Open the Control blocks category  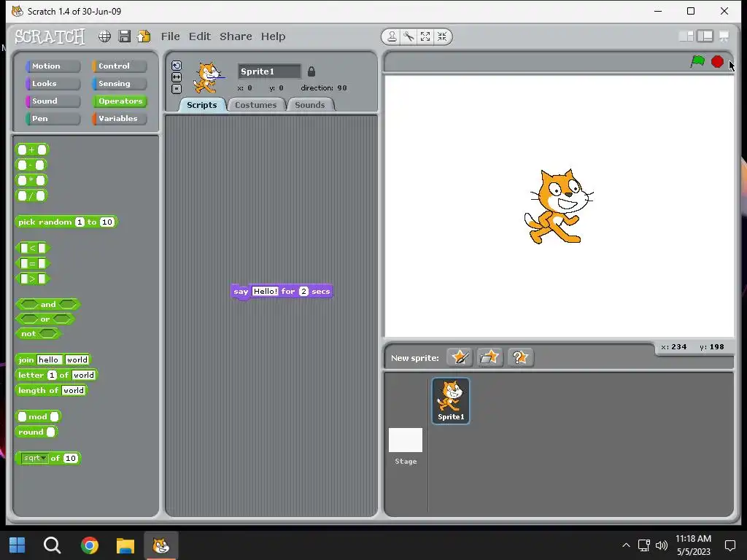[x=120, y=66]
